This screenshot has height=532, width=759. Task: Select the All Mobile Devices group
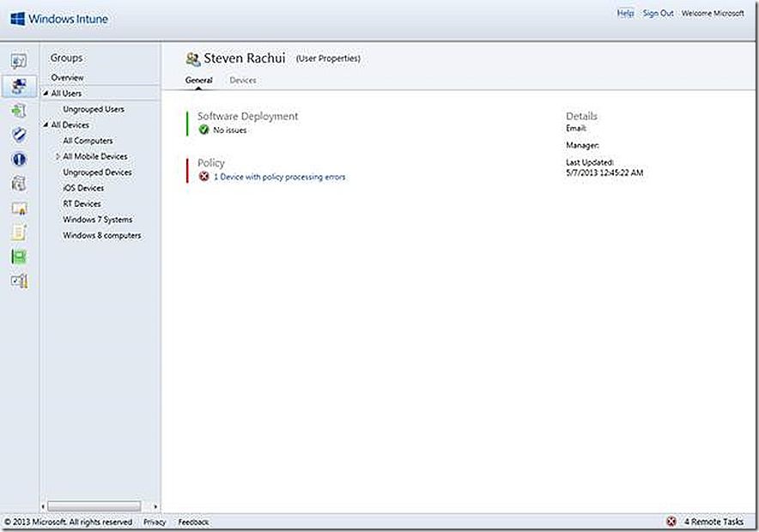tap(94, 156)
